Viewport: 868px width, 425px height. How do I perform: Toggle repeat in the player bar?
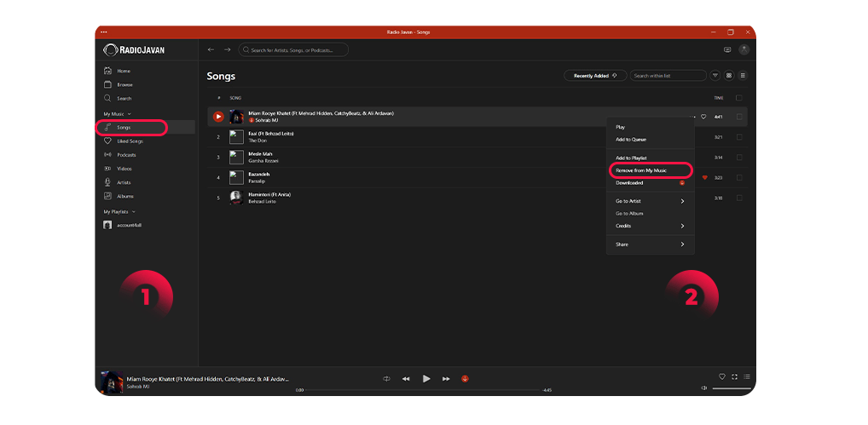tap(386, 378)
